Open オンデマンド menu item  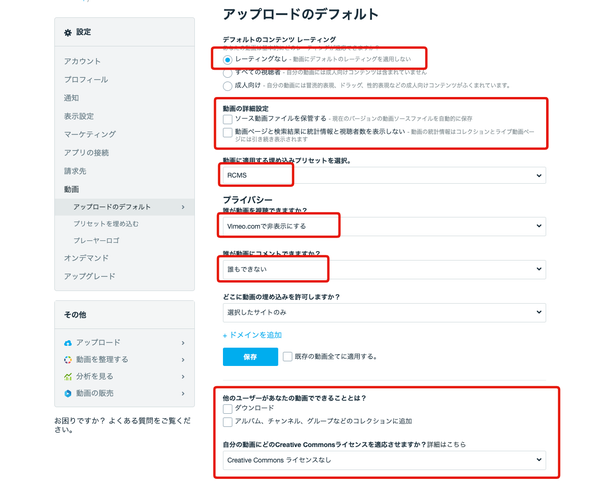86,258
